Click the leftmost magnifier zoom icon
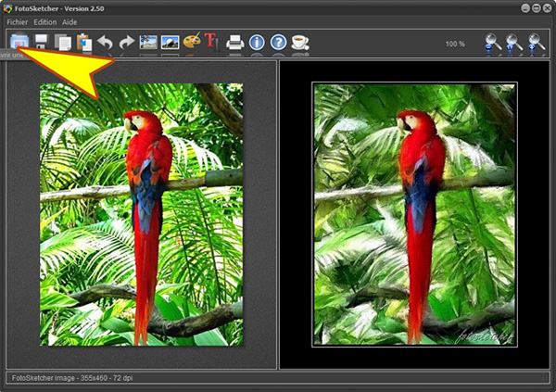Screen dimensions: 556x392 493,43
